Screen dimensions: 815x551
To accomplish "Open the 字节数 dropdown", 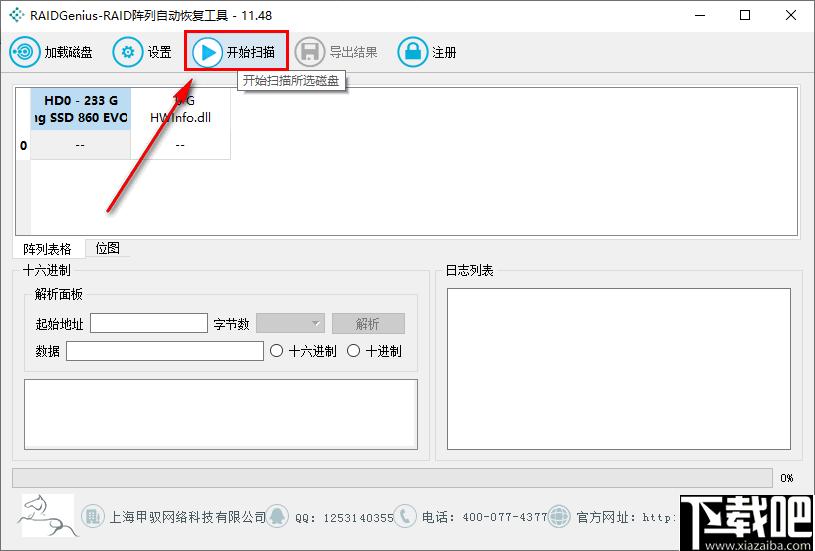I will (291, 323).
